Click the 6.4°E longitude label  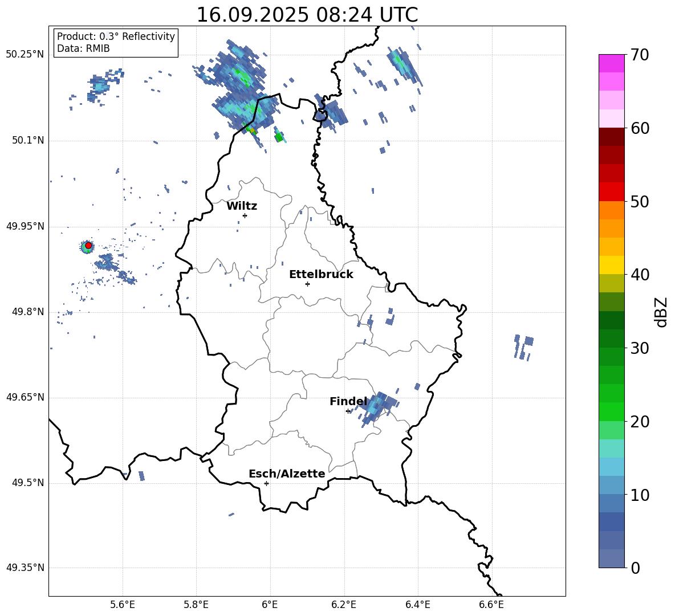pyautogui.click(x=417, y=605)
